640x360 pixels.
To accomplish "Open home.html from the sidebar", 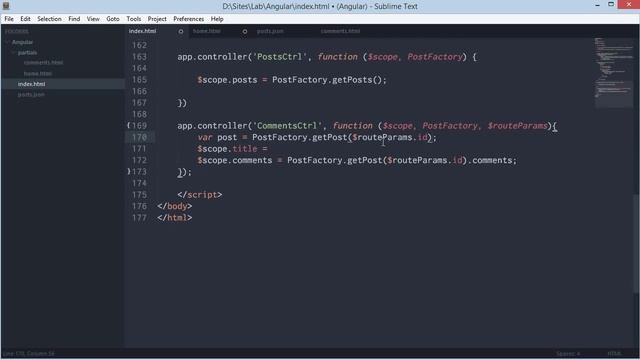I will 38,73.
